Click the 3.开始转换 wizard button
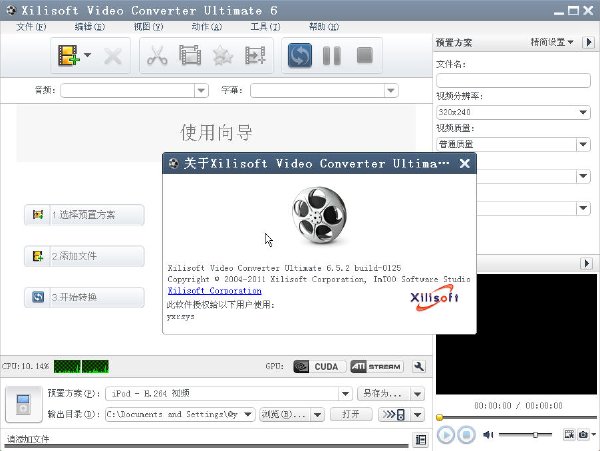 tap(84, 297)
